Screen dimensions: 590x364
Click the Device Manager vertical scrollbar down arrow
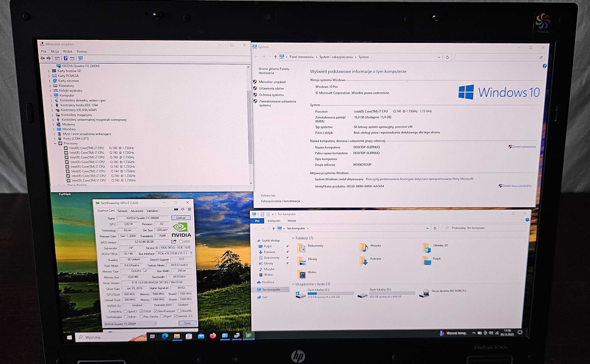click(x=251, y=183)
